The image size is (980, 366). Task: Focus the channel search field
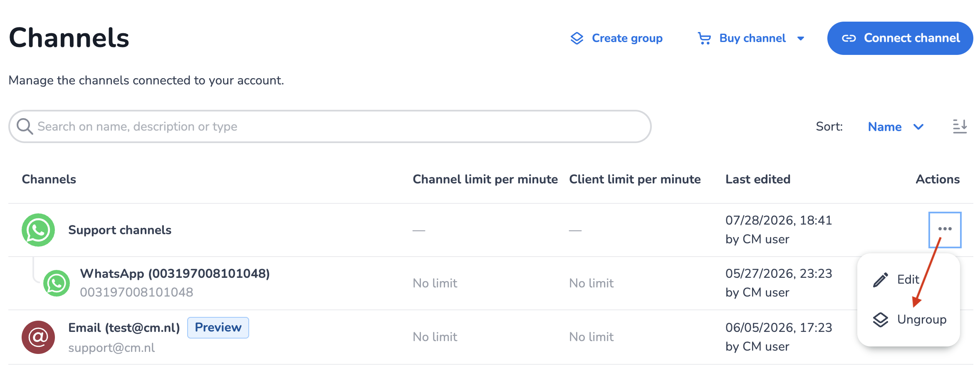(x=330, y=126)
